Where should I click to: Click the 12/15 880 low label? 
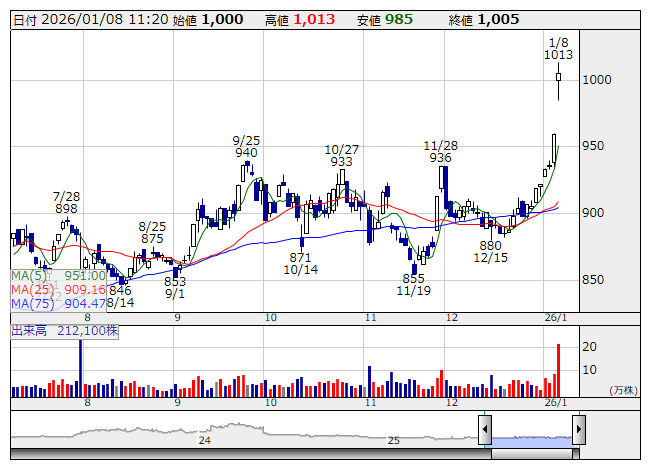[490, 251]
